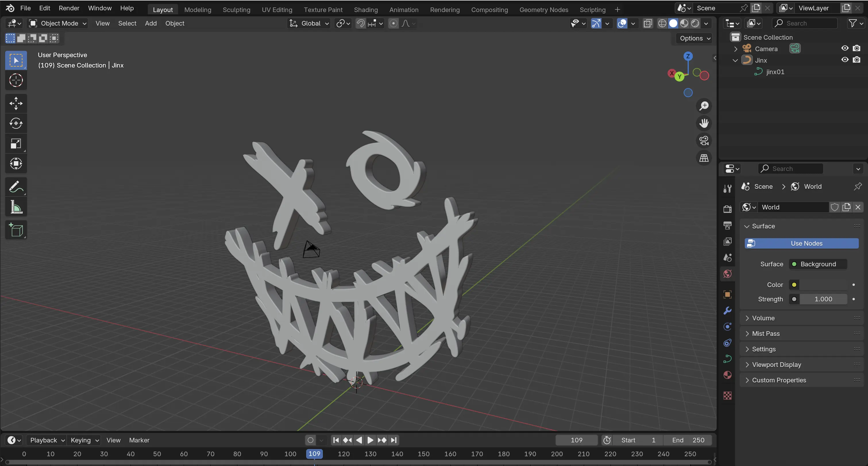
Task: Open the Modifier properties wrench tab
Action: pos(728,311)
